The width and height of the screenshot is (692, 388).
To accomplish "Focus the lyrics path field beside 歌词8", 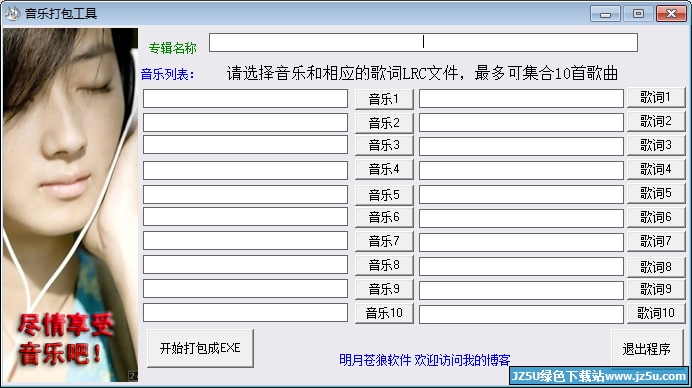I will coord(521,267).
